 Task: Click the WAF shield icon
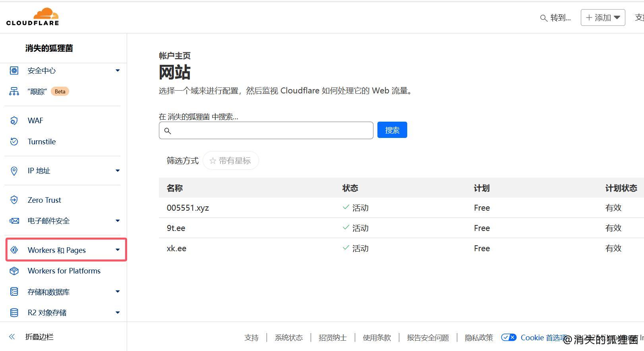click(14, 120)
